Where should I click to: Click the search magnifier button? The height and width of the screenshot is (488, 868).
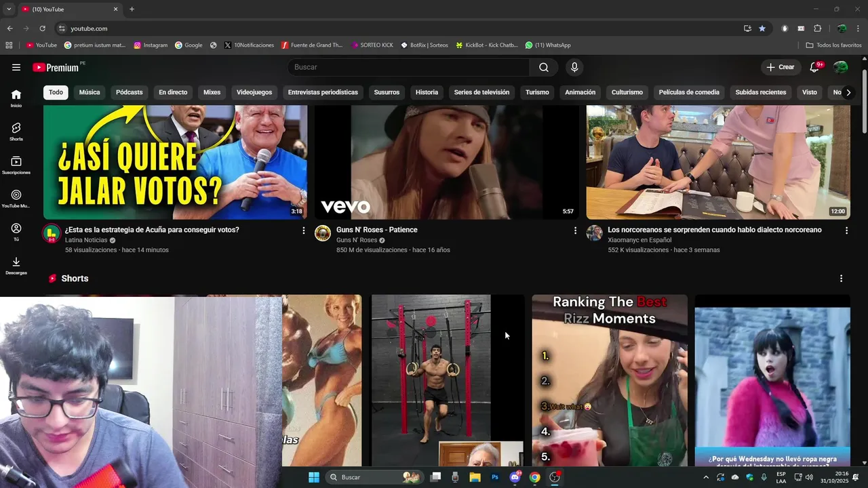(x=544, y=67)
